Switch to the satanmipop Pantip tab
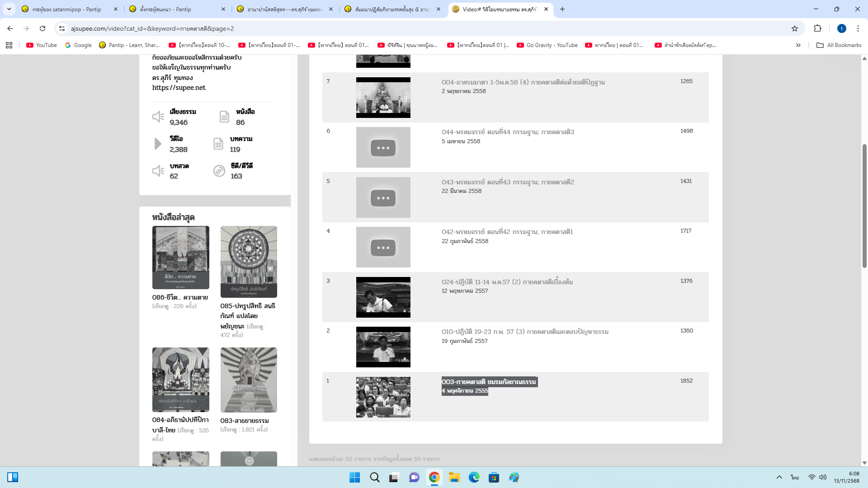The image size is (868, 488). point(68,9)
